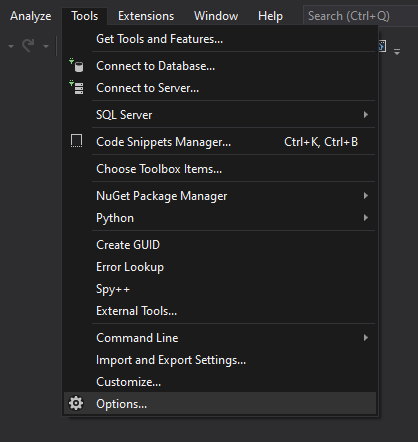Open the toolbar overflow options arrow

coord(397,52)
